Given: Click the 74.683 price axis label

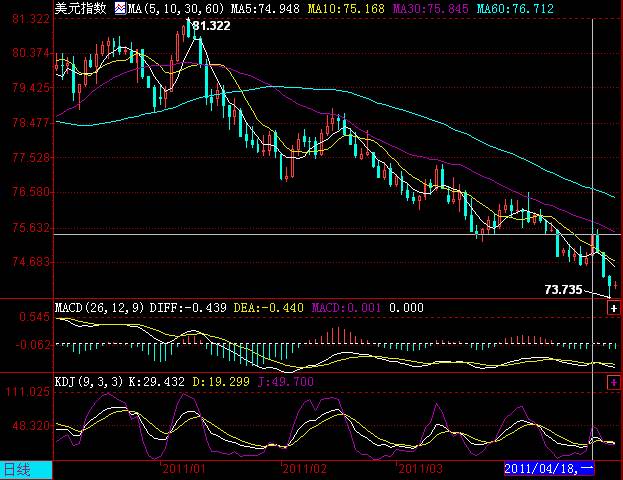Looking at the screenshot, I should (31, 262).
